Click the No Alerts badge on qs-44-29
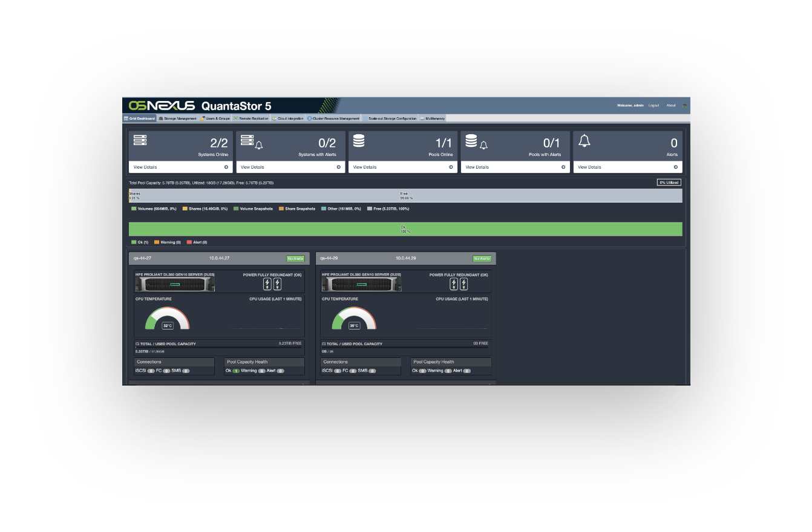The height and width of the screenshot is (532, 812). tap(482, 259)
